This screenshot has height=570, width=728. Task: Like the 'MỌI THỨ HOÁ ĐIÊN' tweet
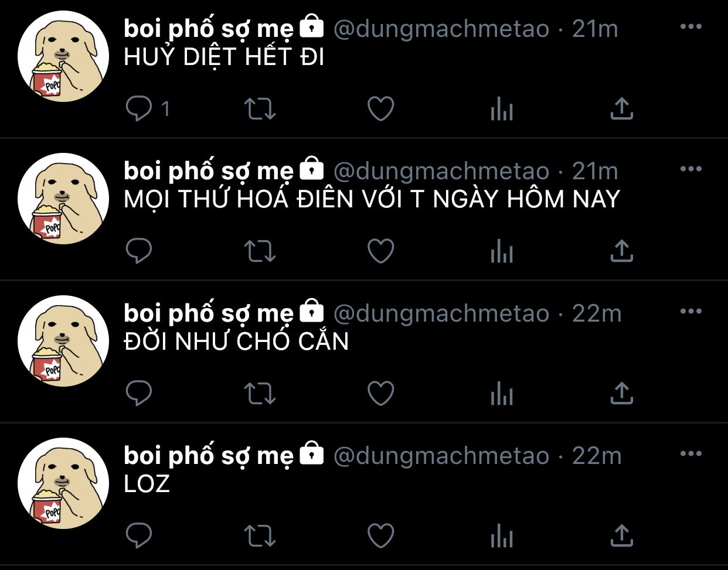381,251
